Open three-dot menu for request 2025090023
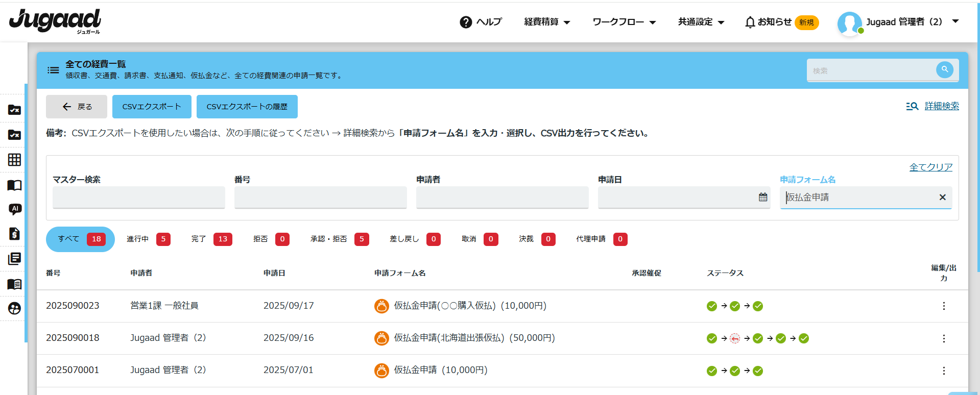The width and height of the screenshot is (980, 395). pos(943,306)
